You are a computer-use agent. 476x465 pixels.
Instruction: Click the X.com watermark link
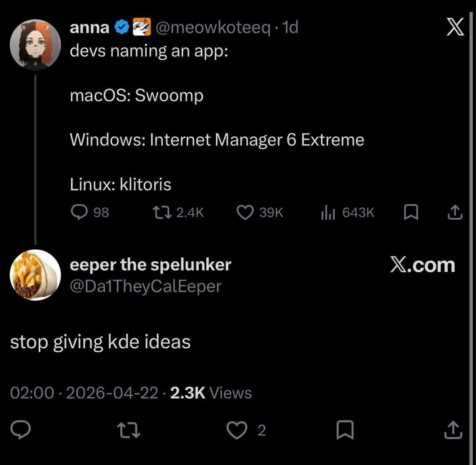(422, 265)
